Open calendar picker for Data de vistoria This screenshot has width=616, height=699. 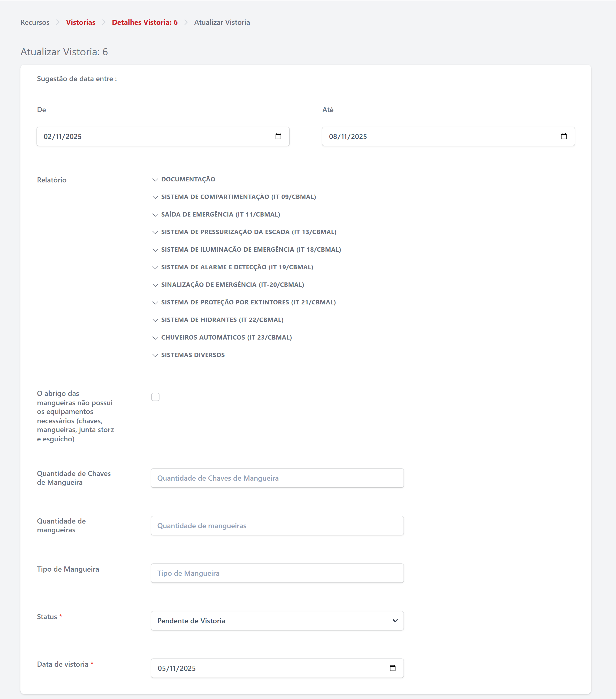[x=392, y=668]
